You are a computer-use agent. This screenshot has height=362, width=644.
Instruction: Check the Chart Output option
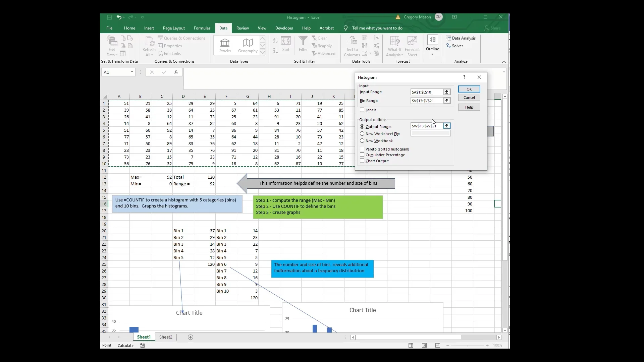363,161
